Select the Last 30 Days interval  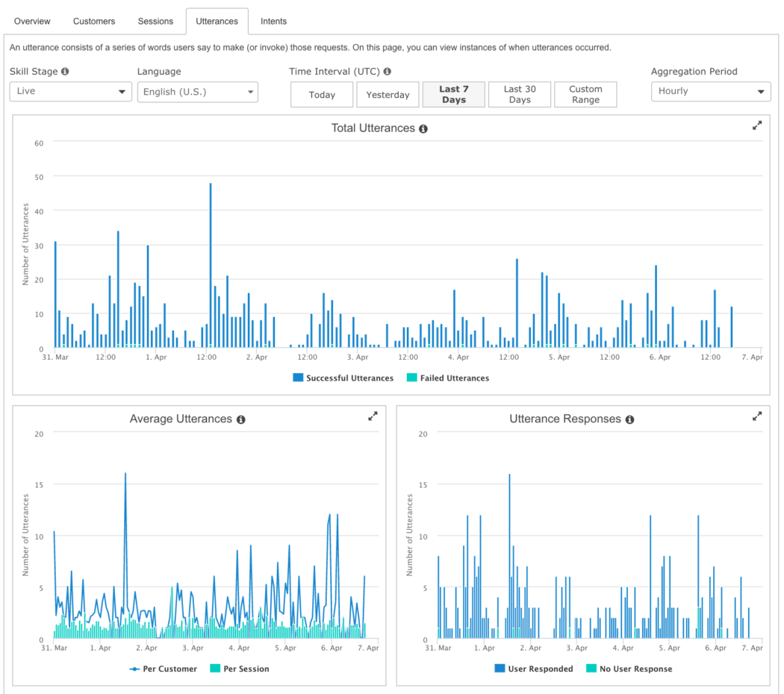coord(520,94)
